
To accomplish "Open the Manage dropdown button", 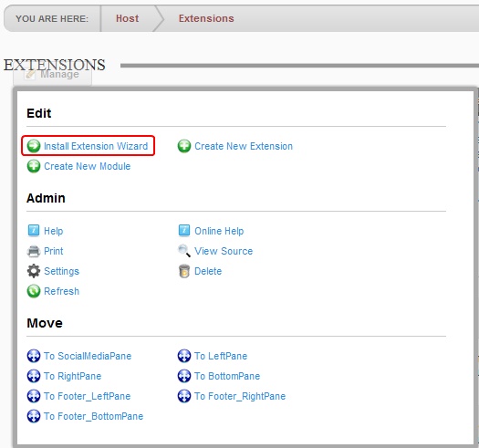I will 52,75.
